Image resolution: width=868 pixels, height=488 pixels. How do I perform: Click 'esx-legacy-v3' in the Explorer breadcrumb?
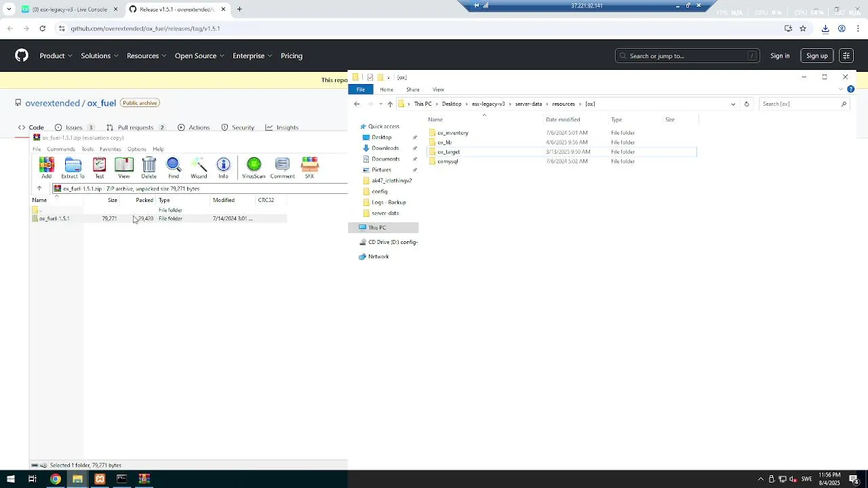488,104
